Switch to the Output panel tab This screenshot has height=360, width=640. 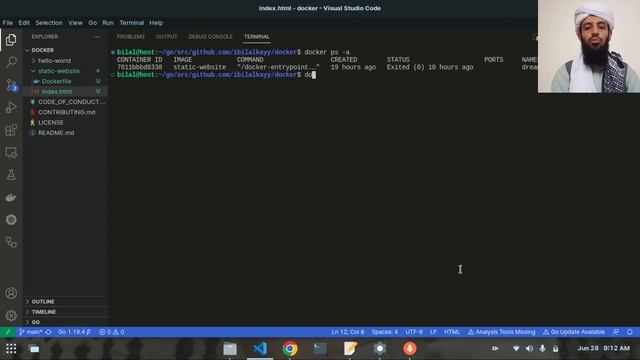167,37
